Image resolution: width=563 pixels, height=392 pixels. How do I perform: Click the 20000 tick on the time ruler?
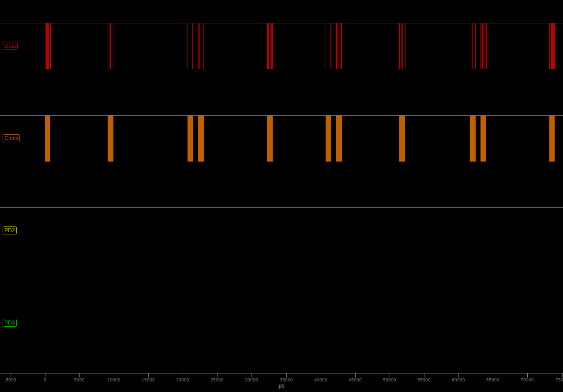pos(183,380)
